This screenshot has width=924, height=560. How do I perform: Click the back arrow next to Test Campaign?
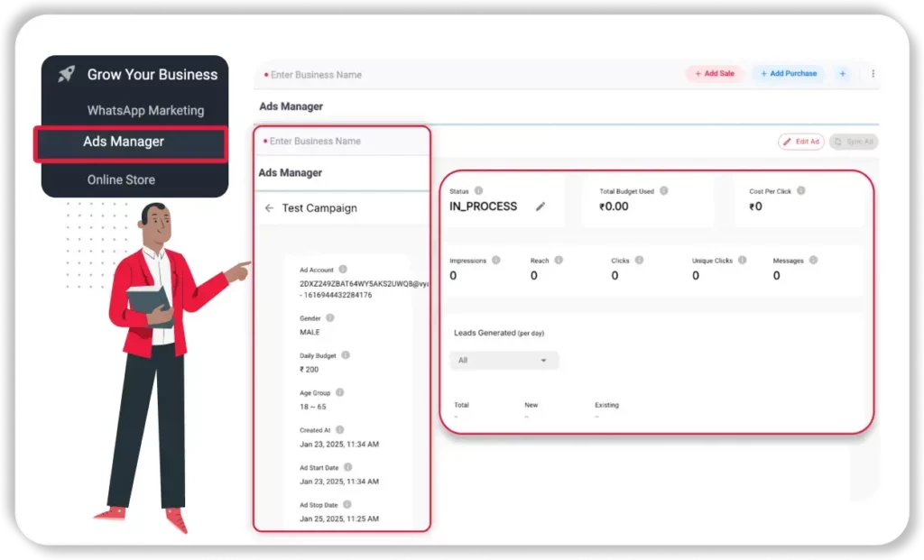pyautogui.click(x=269, y=208)
